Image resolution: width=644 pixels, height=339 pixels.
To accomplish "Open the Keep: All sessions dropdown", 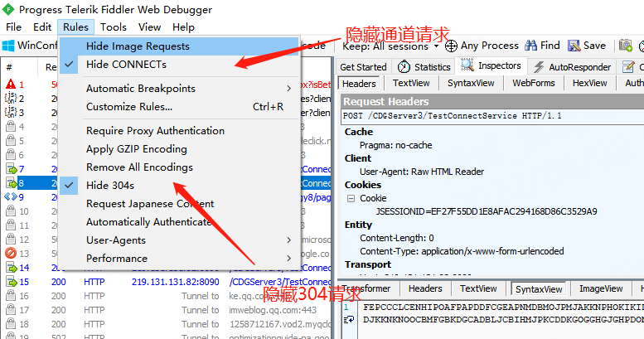I will pos(391,46).
